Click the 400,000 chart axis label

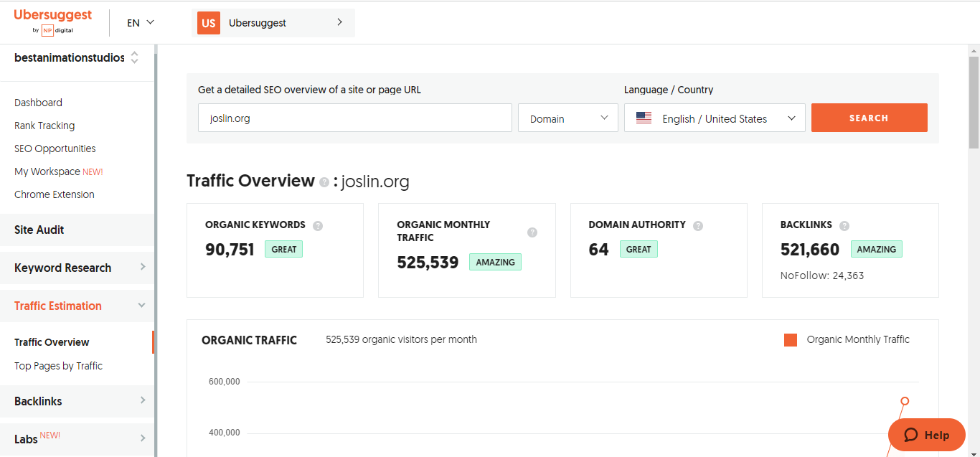(225, 433)
